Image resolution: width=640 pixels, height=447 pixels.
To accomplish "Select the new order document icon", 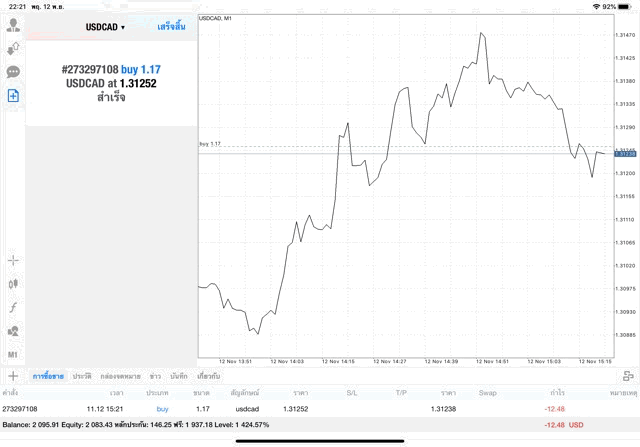I will 13,96.
